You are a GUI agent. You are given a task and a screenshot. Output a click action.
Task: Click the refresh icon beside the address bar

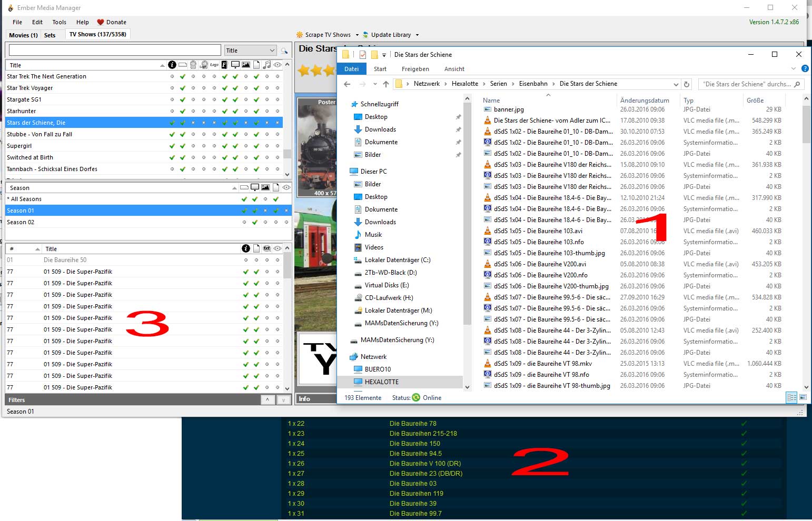click(687, 84)
